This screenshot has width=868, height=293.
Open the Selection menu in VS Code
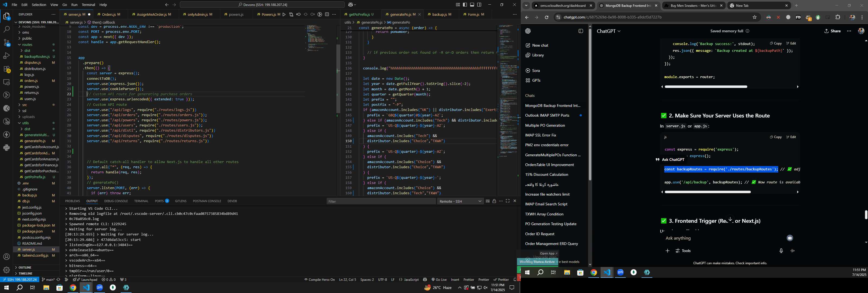[x=39, y=5]
